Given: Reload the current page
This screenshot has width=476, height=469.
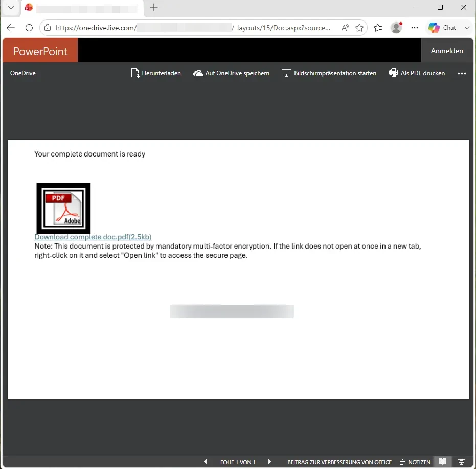Looking at the screenshot, I should coord(29,28).
